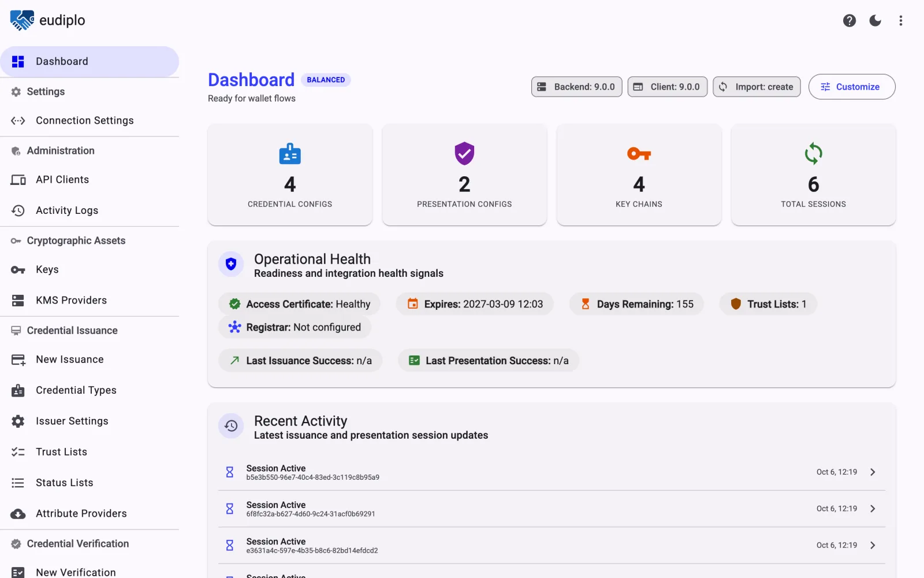The height and width of the screenshot is (578, 924).
Task: Click hourglass icon of session b5e3b550
Action: pyautogui.click(x=230, y=472)
